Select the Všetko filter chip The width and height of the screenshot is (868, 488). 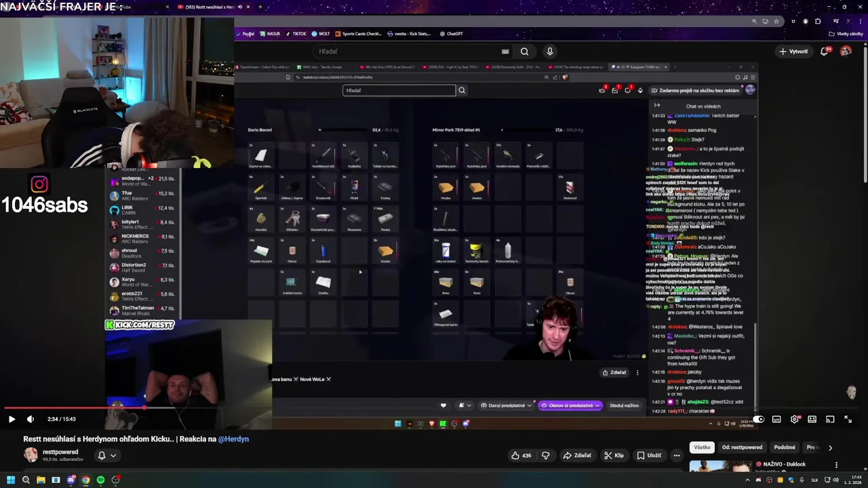coord(702,447)
